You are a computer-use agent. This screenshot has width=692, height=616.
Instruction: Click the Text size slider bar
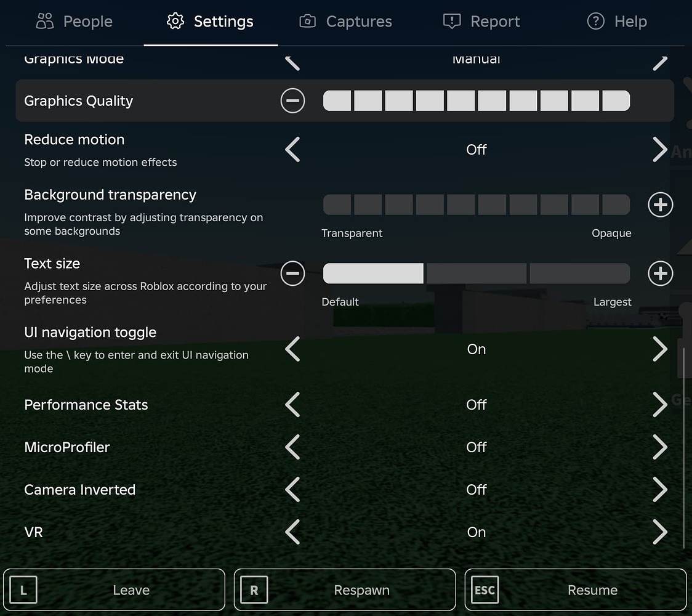[x=476, y=274]
